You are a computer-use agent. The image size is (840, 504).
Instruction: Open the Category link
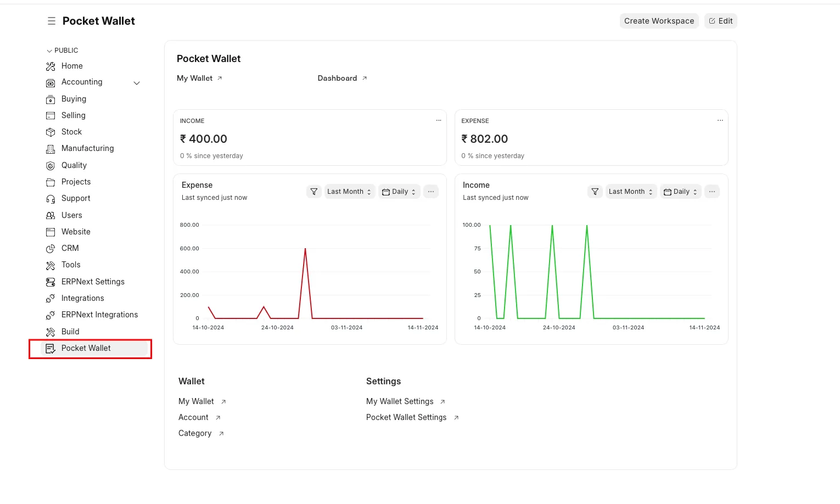(x=201, y=434)
